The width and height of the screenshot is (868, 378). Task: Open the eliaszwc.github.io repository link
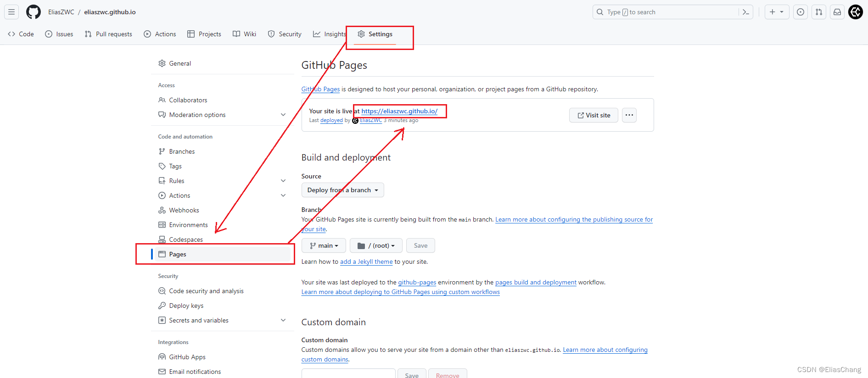(110, 12)
